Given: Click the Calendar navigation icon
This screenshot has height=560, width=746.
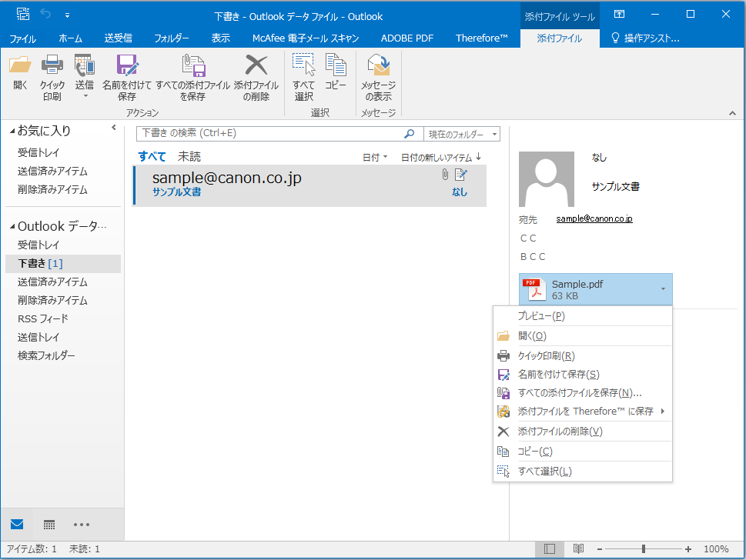Looking at the screenshot, I should pos(49,525).
